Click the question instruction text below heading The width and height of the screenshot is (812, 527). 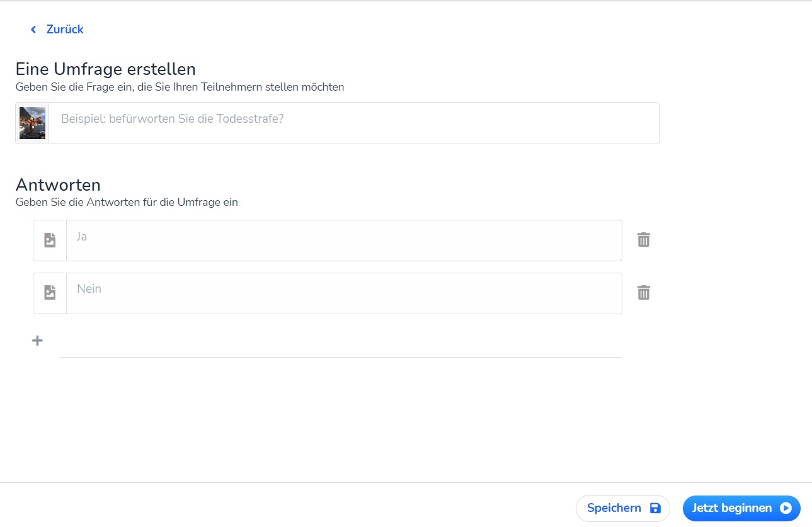(180, 87)
